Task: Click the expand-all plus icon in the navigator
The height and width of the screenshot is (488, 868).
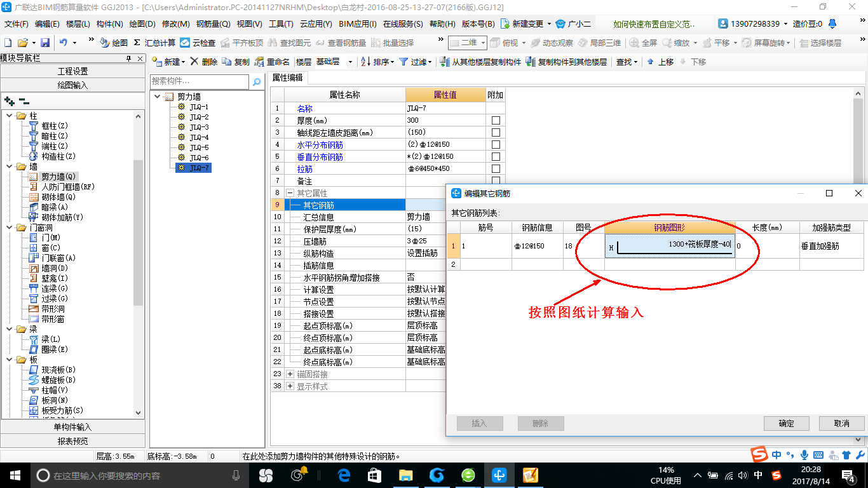Action: tap(10, 100)
